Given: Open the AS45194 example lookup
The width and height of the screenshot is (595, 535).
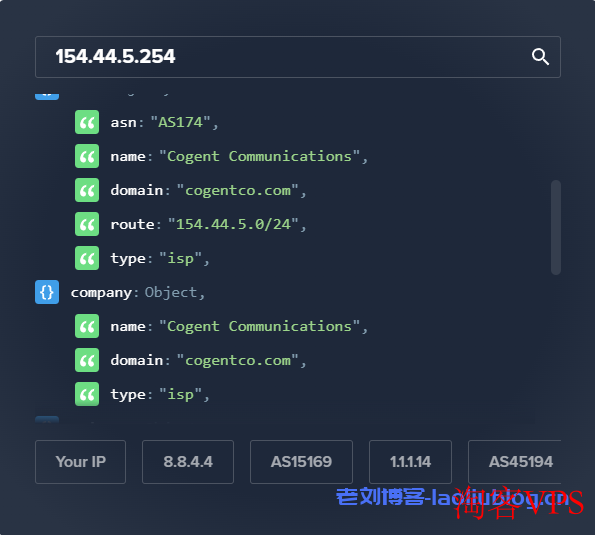Looking at the screenshot, I should pos(515,462).
